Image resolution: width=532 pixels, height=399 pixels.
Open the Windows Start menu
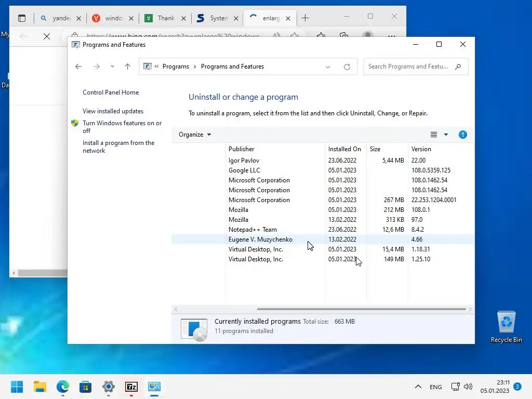(17, 387)
